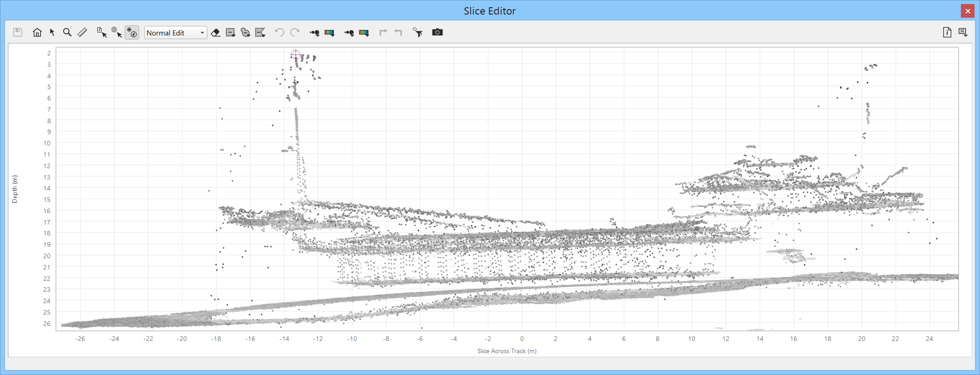980x375 pixels.
Task: Click the camera snapshot icon
Action: click(437, 32)
